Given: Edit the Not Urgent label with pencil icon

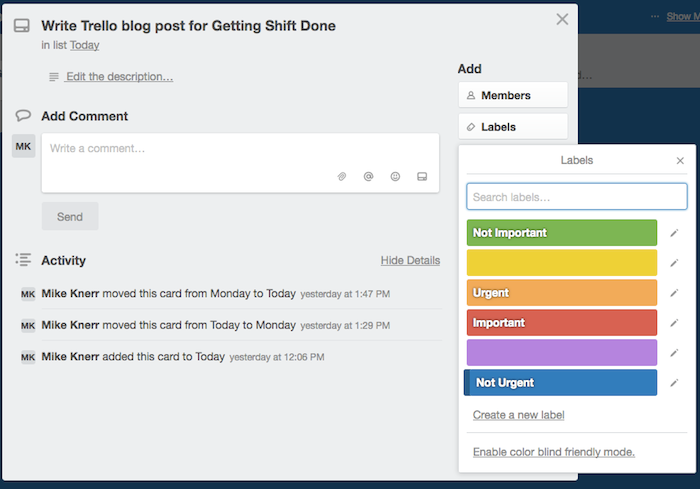Looking at the screenshot, I should point(674,383).
